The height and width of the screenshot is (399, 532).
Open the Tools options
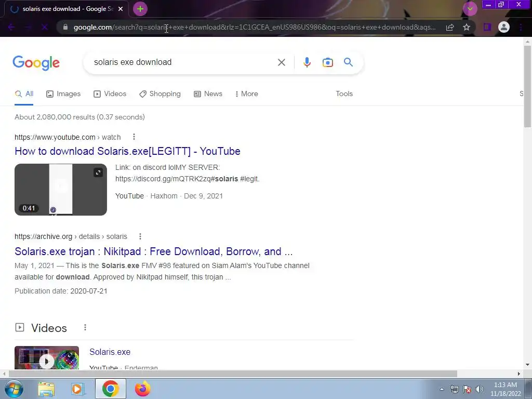pos(344,94)
